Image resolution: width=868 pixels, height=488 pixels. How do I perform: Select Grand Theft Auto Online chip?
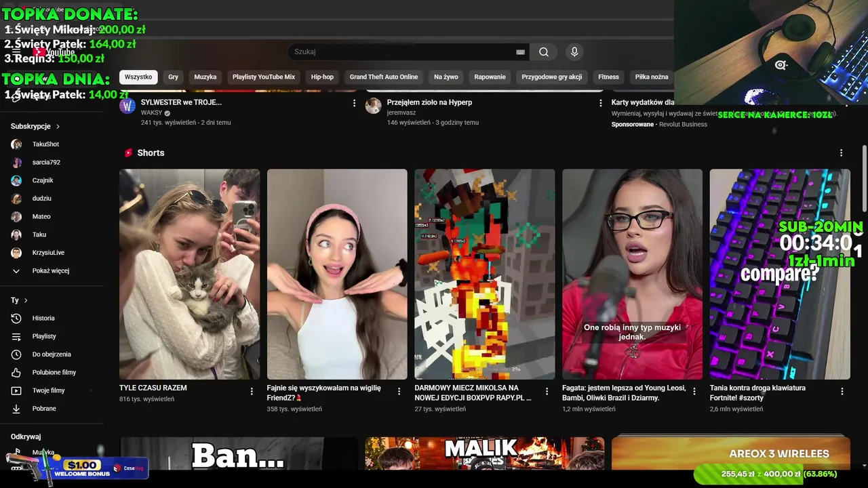coord(384,77)
